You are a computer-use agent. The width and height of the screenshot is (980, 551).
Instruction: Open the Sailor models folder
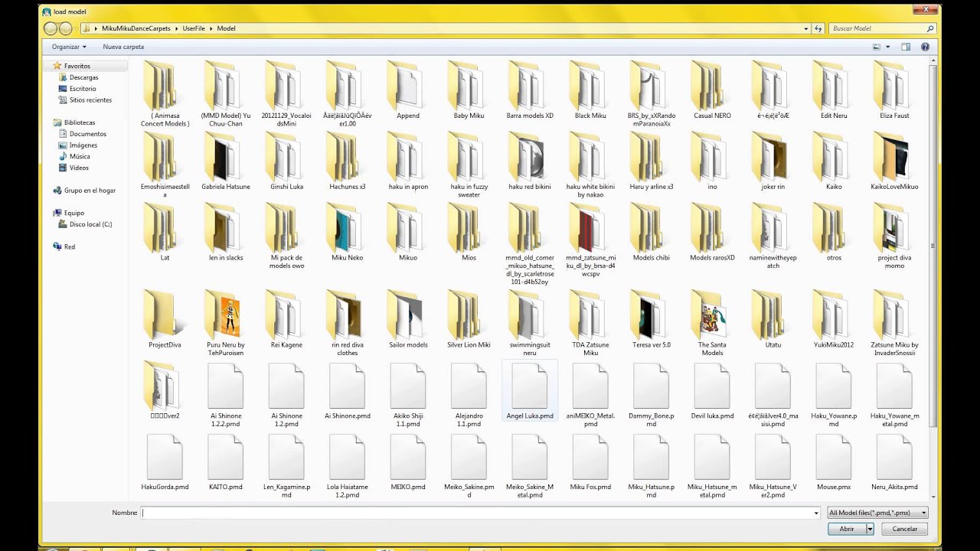pos(408,318)
